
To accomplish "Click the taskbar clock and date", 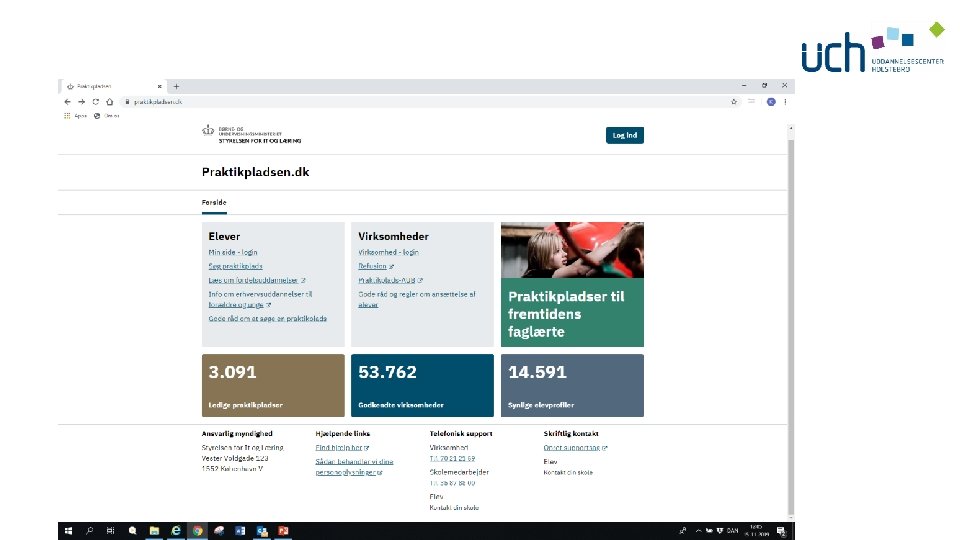I will coord(757,531).
